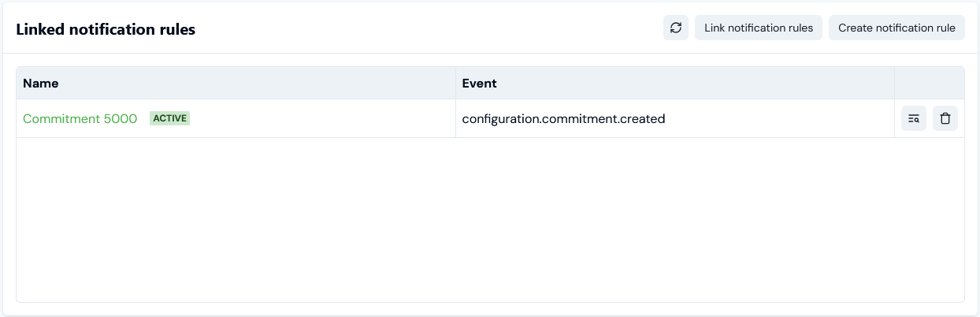Click the ACTIVE status badge

(169, 118)
